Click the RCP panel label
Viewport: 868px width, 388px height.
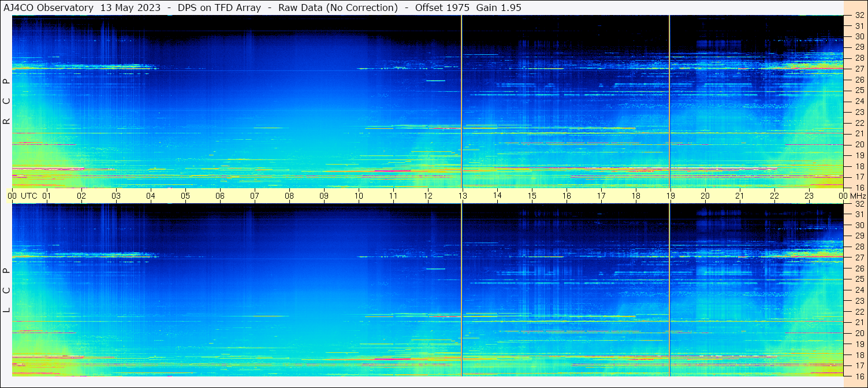tap(7, 102)
